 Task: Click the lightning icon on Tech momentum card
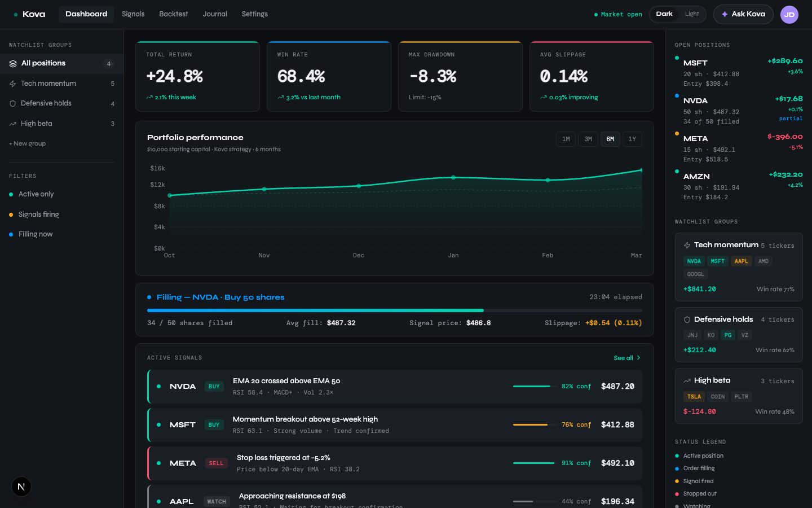coord(687,245)
